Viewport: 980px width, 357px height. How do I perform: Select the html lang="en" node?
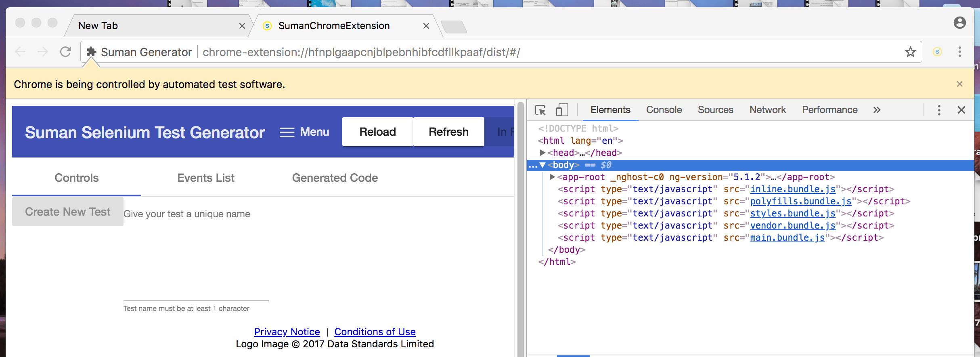(580, 141)
